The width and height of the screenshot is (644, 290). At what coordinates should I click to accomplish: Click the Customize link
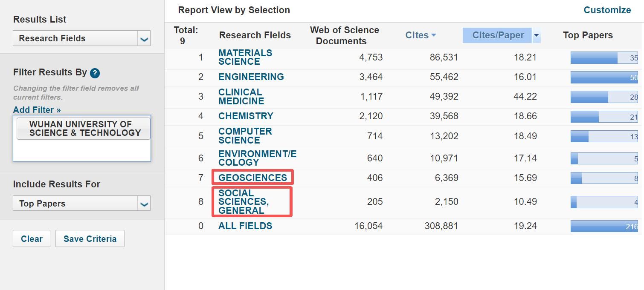(607, 10)
